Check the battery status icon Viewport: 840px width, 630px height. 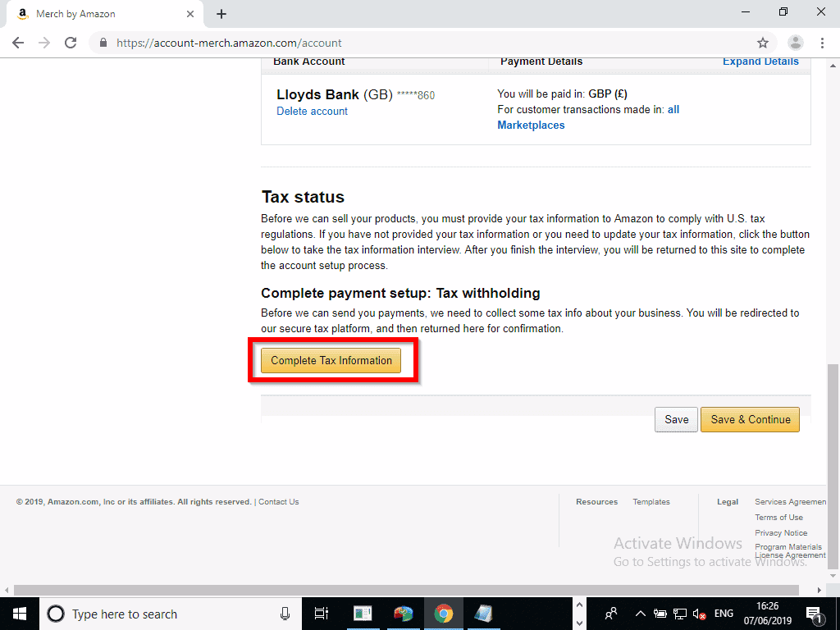(660, 614)
